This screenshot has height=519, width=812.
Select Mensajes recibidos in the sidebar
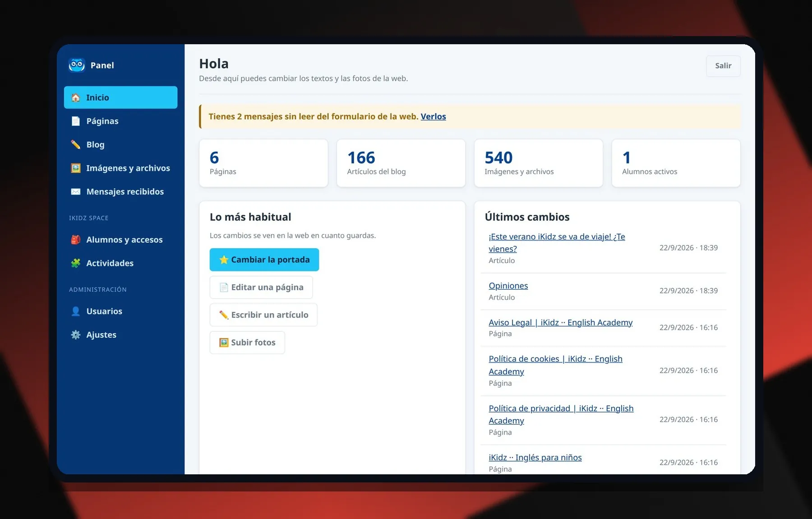pos(121,191)
